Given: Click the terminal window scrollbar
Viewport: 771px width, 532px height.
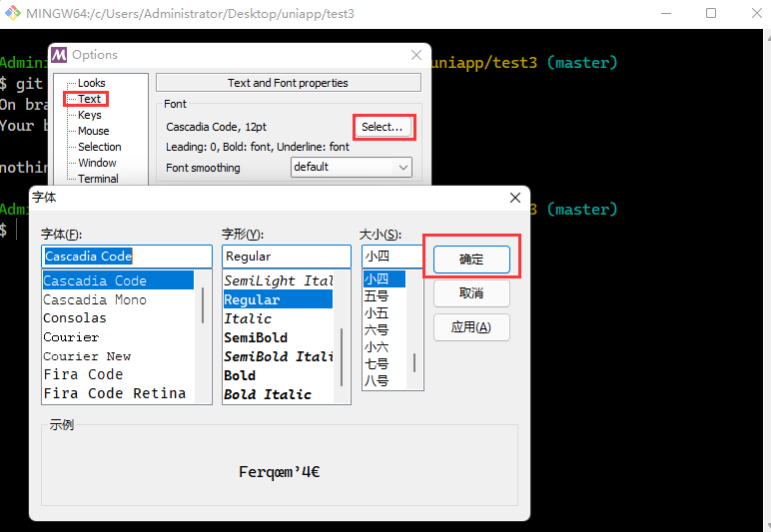Looking at the screenshot, I should click(767, 280).
